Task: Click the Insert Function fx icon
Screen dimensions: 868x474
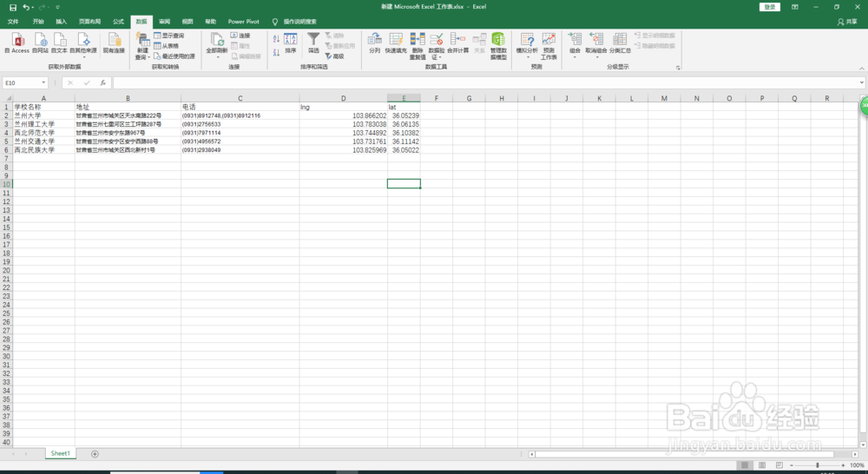Action: coord(102,82)
